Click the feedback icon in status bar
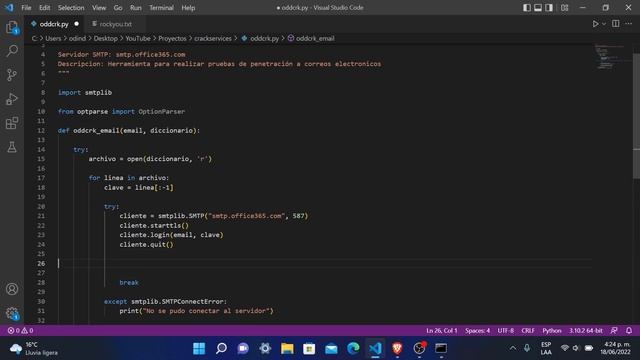 tap(614, 331)
